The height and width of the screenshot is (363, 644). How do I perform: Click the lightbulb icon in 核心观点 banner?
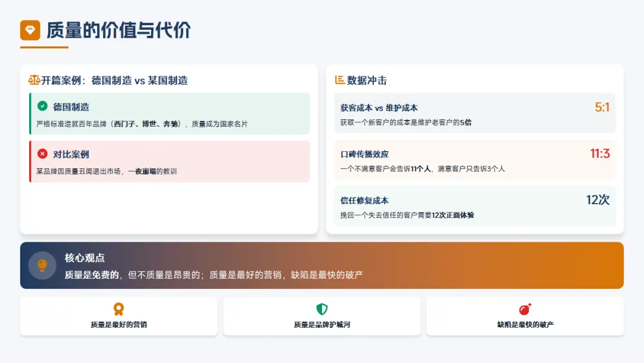(42, 265)
